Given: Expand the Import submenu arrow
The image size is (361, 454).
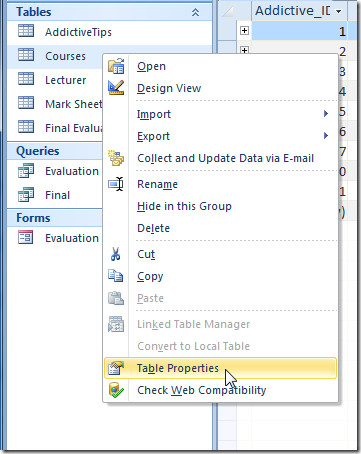Looking at the screenshot, I should (x=326, y=114).
